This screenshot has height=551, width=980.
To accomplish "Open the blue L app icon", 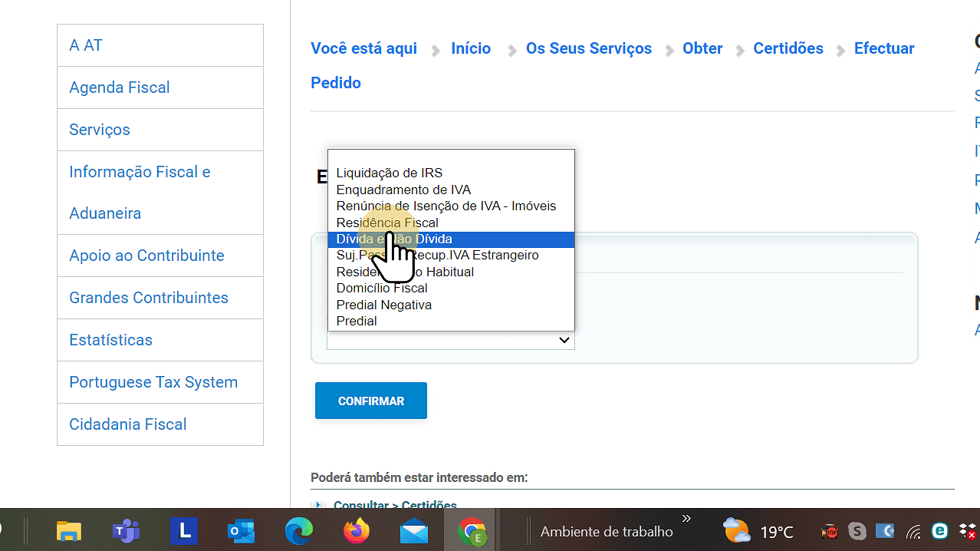I will click(183, 530).
